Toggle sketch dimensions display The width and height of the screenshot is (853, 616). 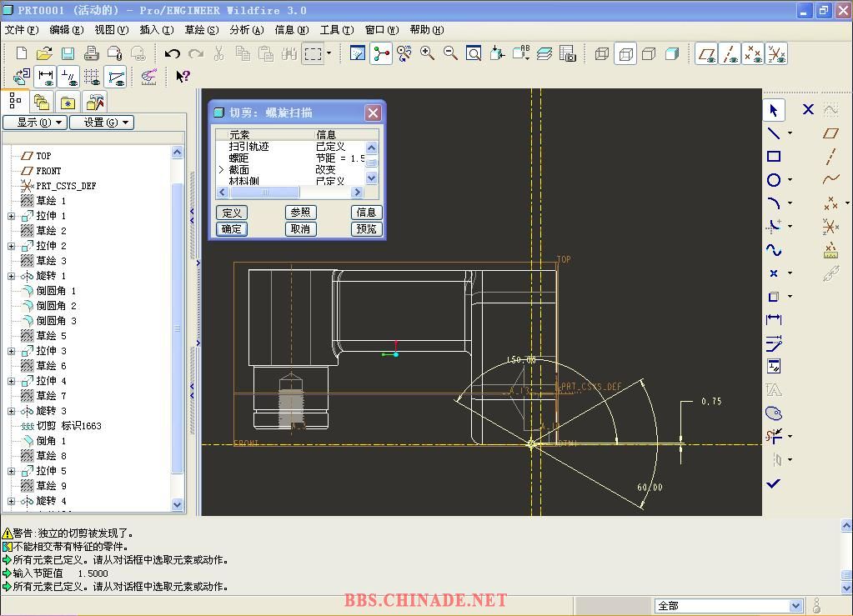pyautogui.click(x=45, y=77)
